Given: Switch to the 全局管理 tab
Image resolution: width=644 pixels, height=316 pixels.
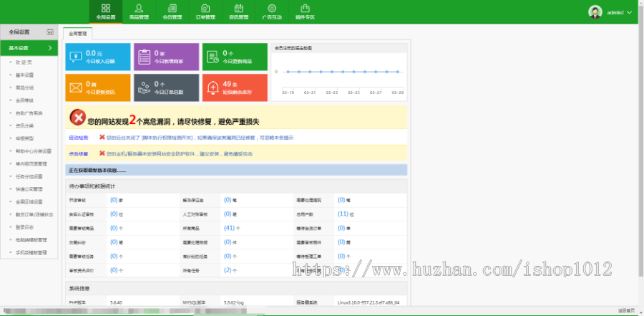Looking at the screenshot, I should (77, 34).
